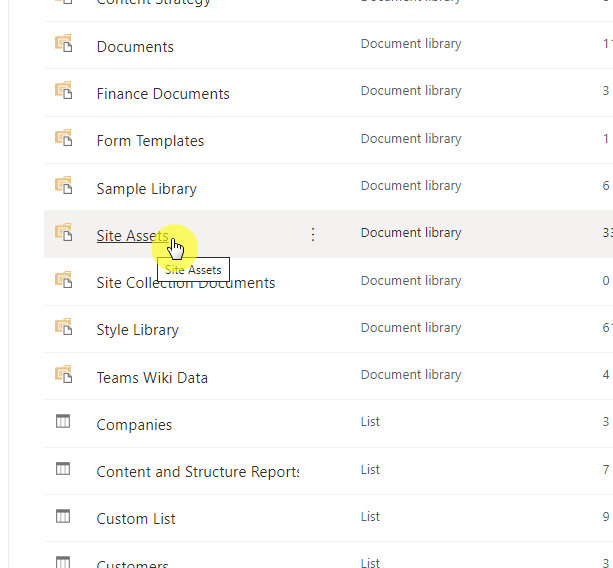Click List type in Content and Structure Reports row
Screen dimensions: 613x568
click(x=370, y=469)
